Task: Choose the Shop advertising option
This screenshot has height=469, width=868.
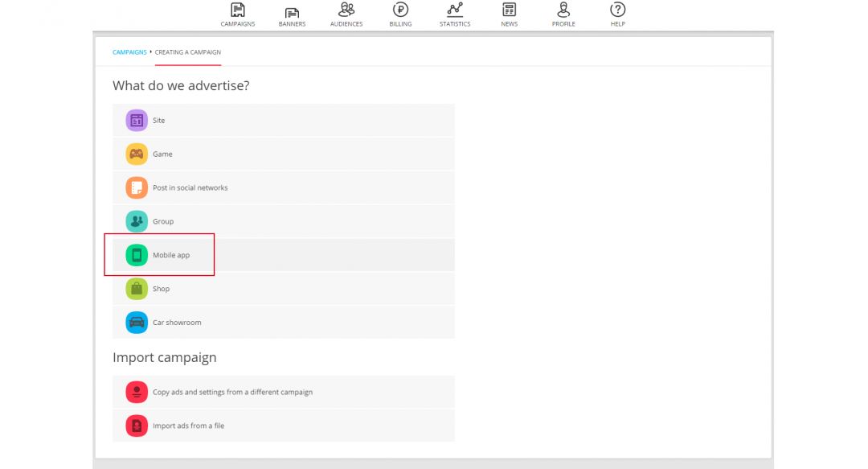Action: (x=161, y=289)
